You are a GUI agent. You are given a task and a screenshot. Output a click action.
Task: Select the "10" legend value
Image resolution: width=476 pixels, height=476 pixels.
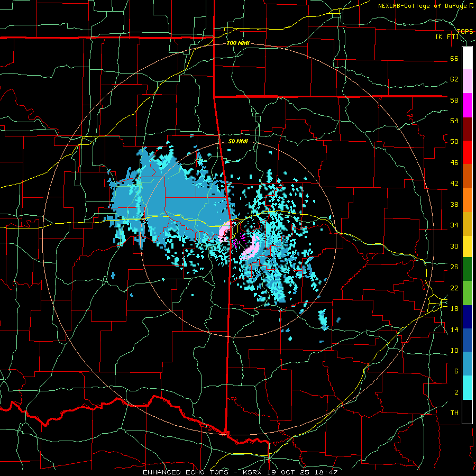click(454, 351)
